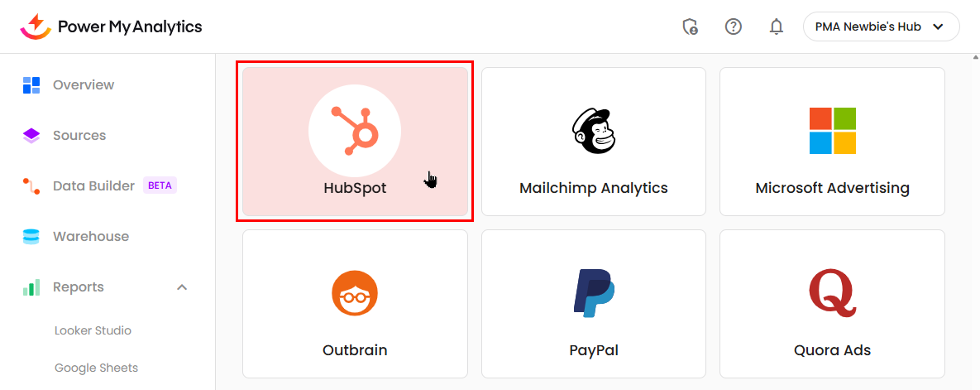Open the Looker Studio reports link
980x390 pixels.
93,330
